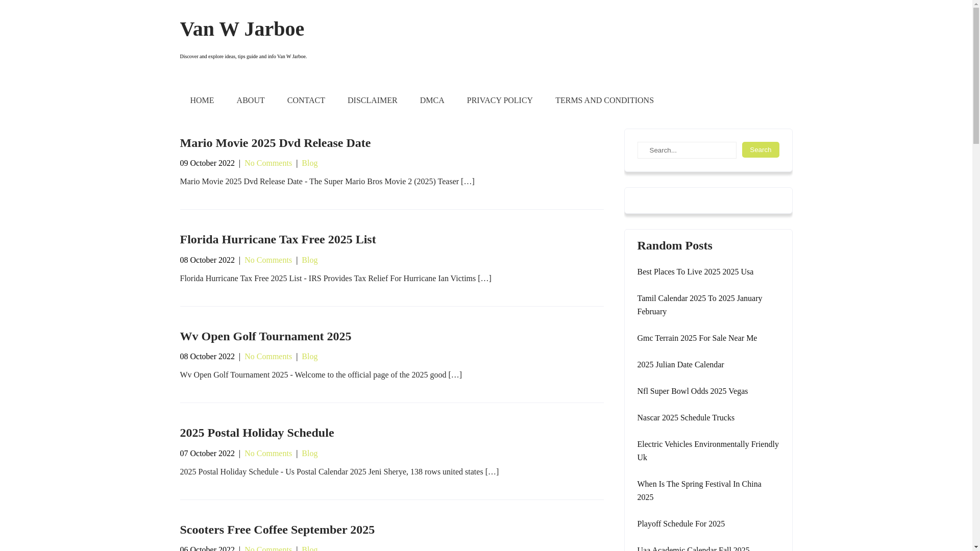The width and height of the screenshot is (980, 551).
Task: Click the 09 October 2022 date text
Action: pyautogui.click(x=207, y=163)
